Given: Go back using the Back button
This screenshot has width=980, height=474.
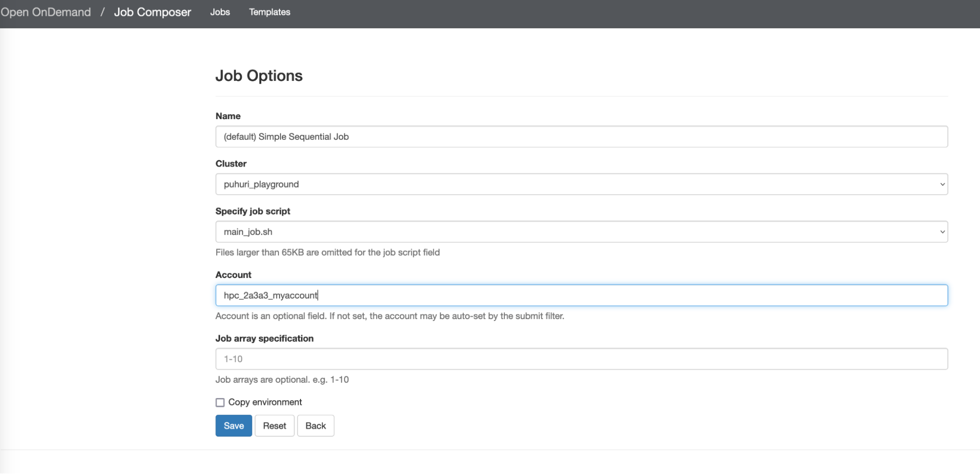Looking at the screenshot, I should 315,426.
